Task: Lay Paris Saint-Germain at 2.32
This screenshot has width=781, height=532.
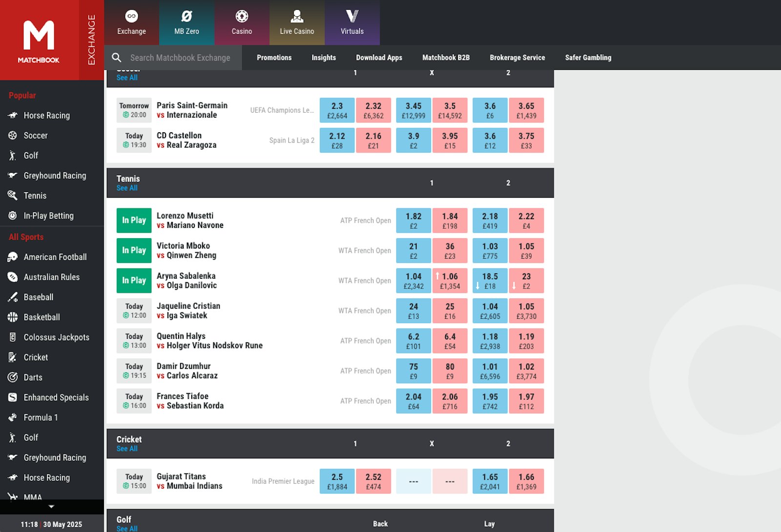Action: click(373, 110)
